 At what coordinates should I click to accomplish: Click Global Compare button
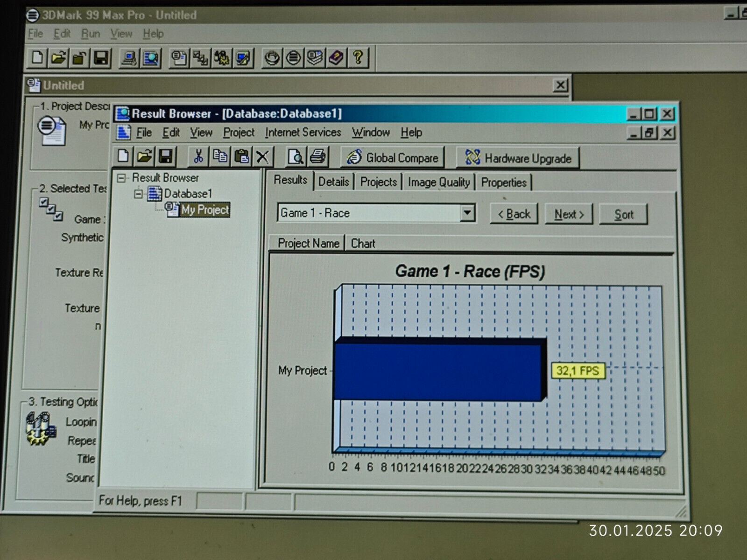click(x=392, y=158)
